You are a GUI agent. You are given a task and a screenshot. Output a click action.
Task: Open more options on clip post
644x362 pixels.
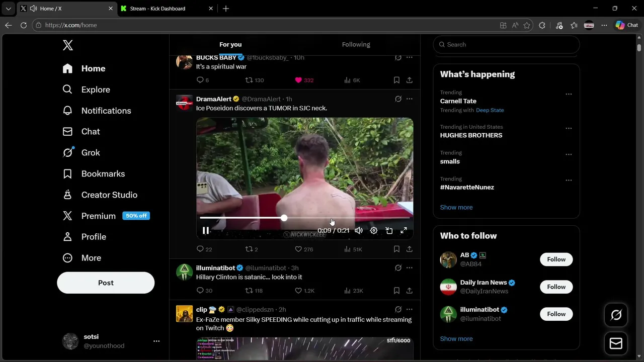point(410,310)
